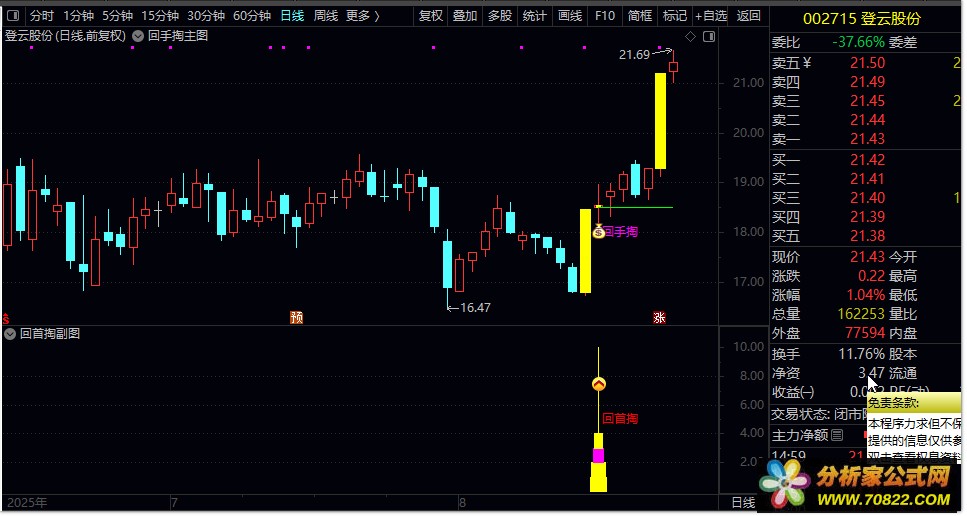Click the 卖三 price 21.45
This screenshot has width=967, height=516.
[x=867, y=101]
